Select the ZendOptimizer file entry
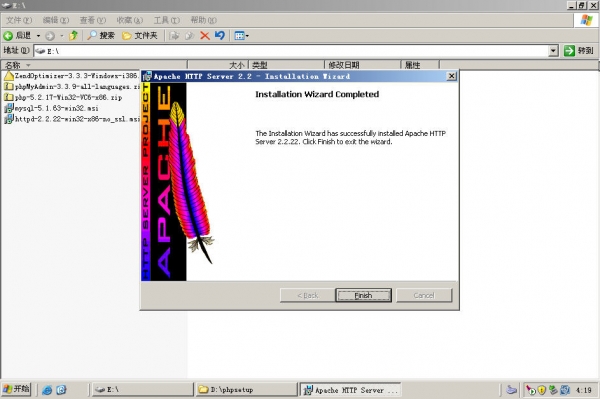600x399 pixels. click(72, 76)
